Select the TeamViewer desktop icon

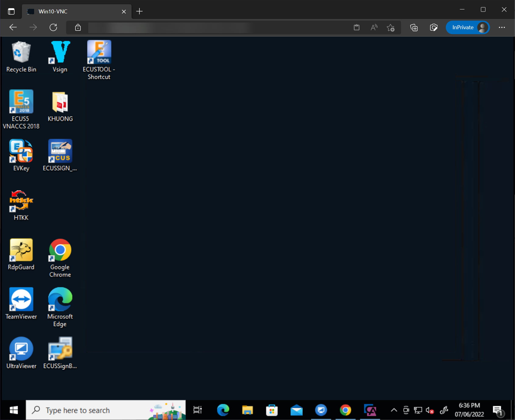tap(21, 303)
